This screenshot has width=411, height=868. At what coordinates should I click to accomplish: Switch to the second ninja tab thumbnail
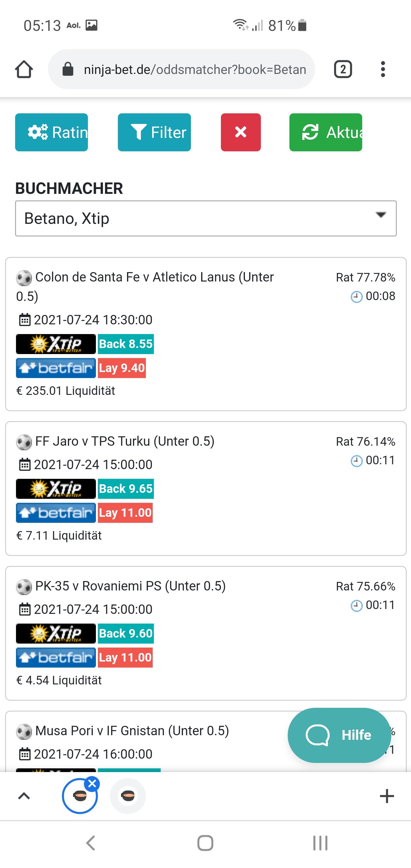click(x=128, y=796)
